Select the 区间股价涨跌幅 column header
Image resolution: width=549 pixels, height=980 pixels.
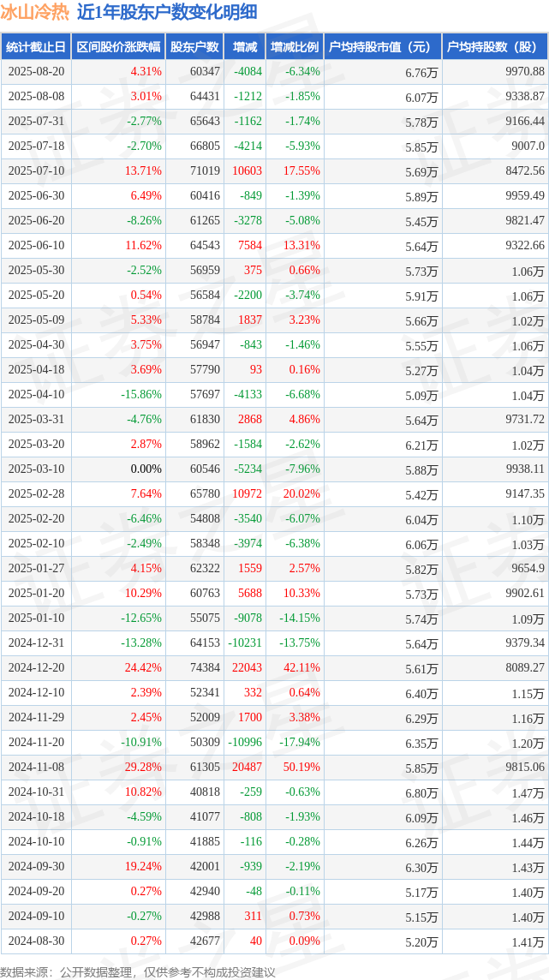[119, 46]
